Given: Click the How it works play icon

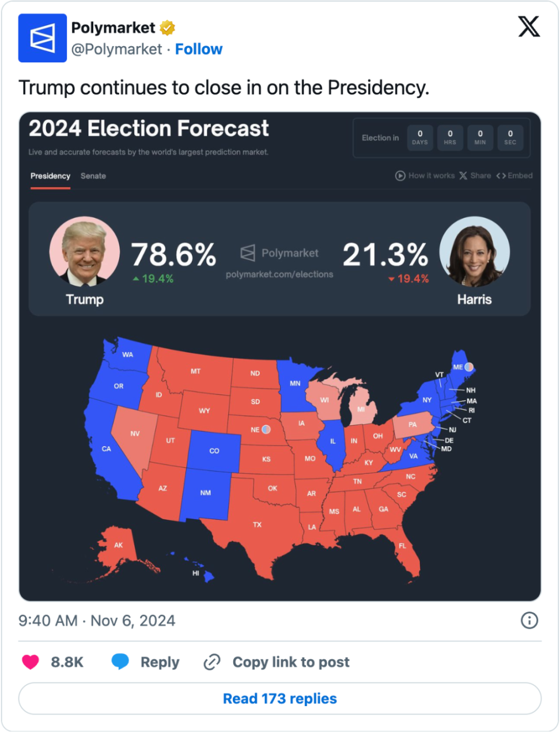Looking at the screenshot, I should point(400,176).
